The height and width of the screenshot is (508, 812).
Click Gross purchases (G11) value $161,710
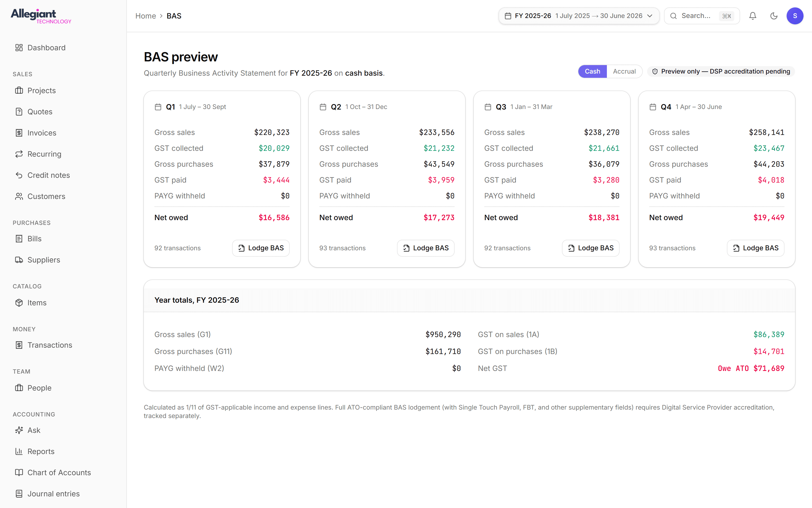[443, 351]
